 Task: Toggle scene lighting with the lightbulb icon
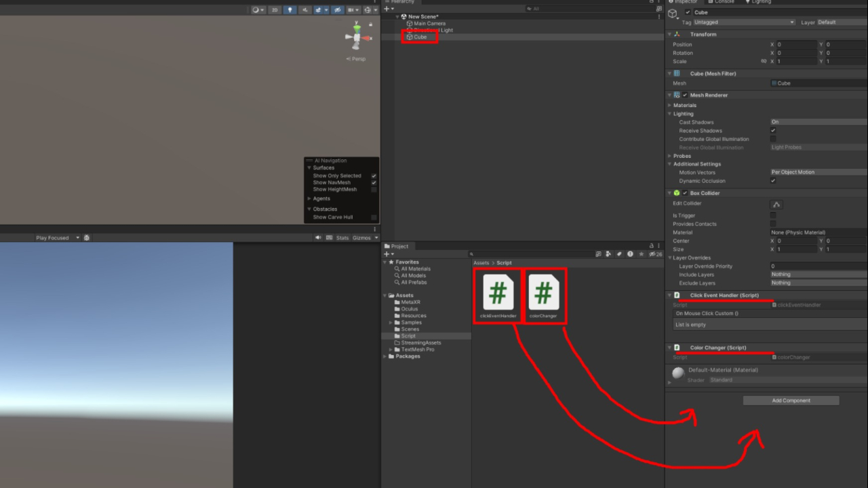coord(290,10)
